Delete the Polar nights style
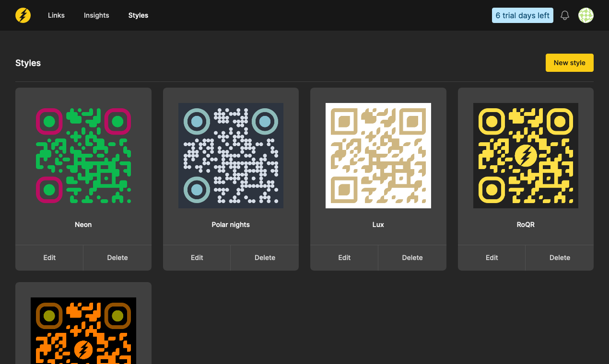The image size is (609, 364). point(265,258)
